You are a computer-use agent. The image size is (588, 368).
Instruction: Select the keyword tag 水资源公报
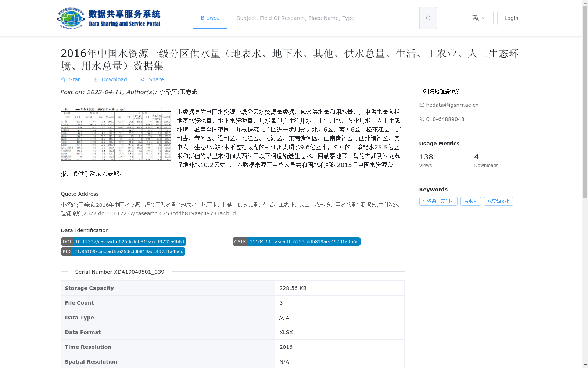coord(498,201)
